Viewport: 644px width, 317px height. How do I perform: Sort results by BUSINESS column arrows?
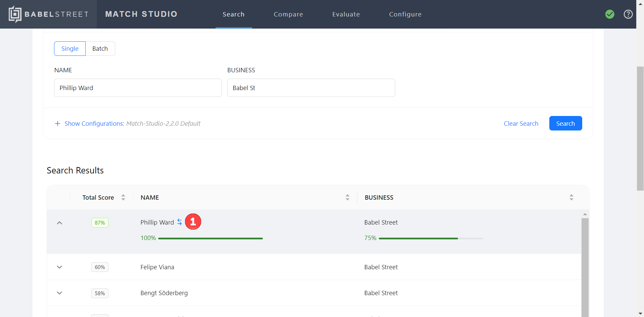tap(571, 197)
